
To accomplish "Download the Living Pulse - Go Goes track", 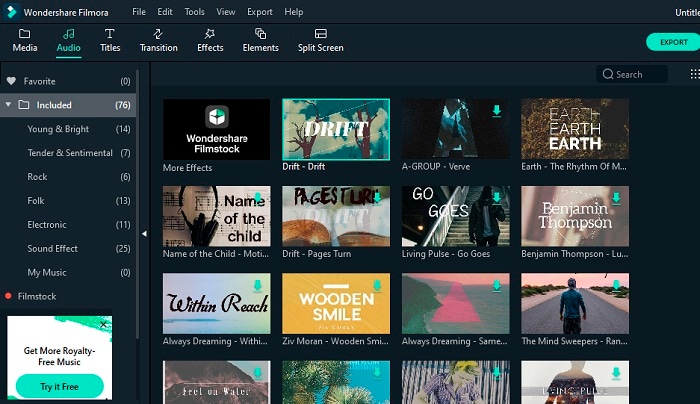I will [496, 198].
